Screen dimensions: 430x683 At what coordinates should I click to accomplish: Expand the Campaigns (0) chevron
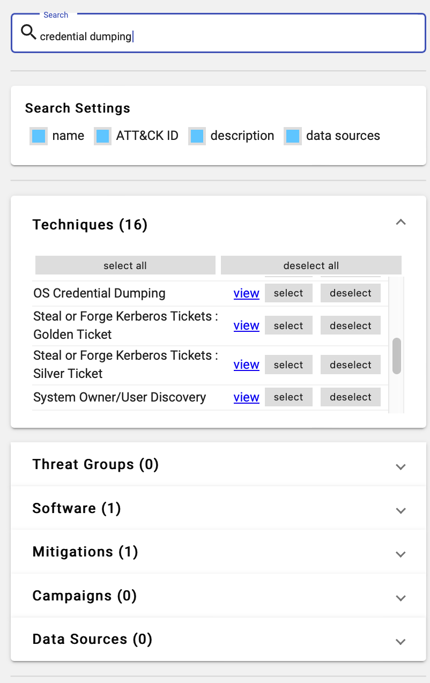click(401, 598)
